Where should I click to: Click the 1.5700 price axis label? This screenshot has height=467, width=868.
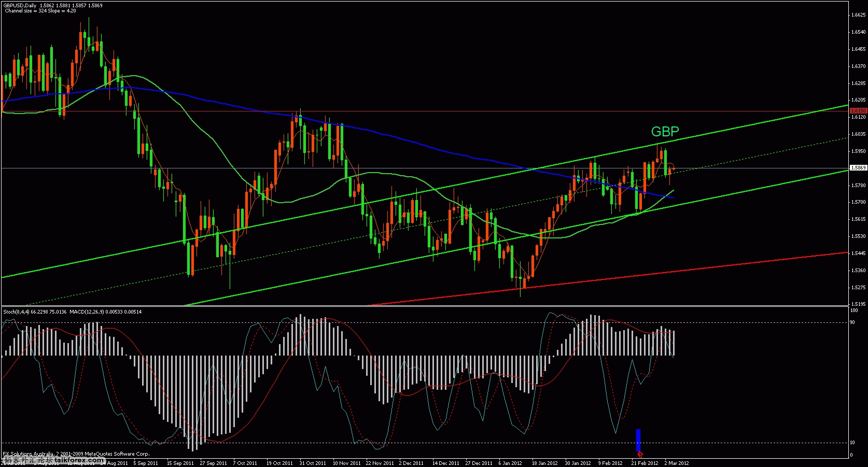click(859, 202)
